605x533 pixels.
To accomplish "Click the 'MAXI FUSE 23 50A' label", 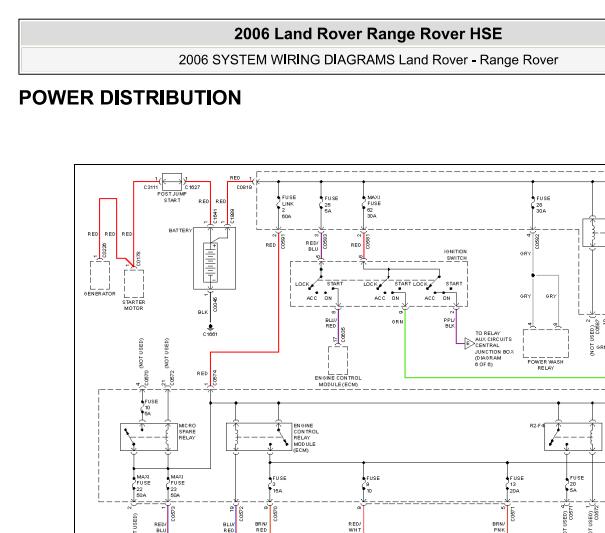I will pyautogui.click(x=177, y=486).
